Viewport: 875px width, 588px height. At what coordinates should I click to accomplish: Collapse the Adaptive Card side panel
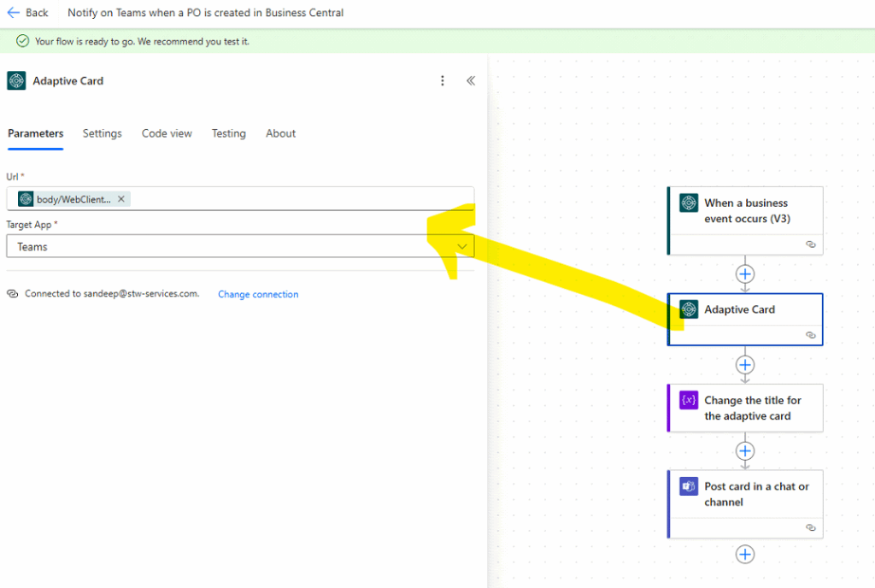click(x=470, y=81)
